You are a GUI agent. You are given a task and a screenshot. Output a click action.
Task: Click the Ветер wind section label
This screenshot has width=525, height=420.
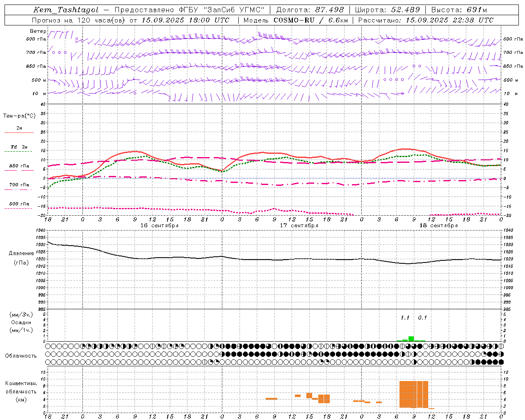(x=38, y=31)
